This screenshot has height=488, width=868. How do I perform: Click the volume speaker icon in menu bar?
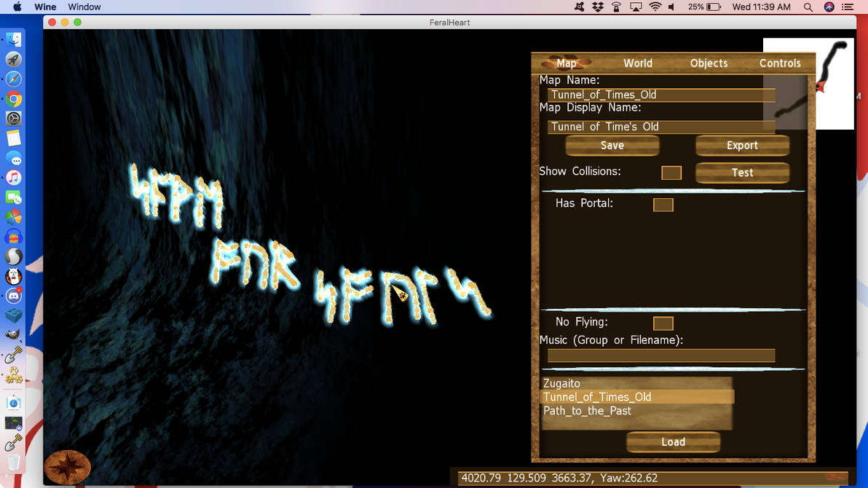[671, 7]
